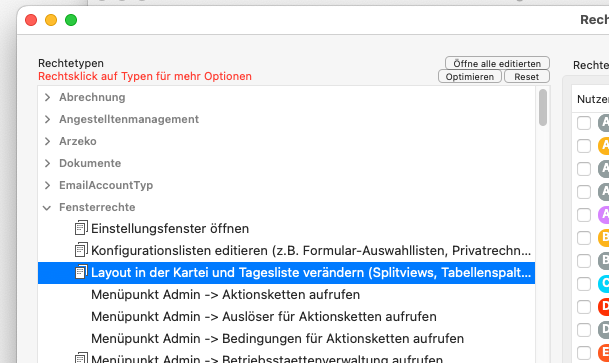Click the cyan C user avatar
609x363 pixels.
tap(604, 284)
